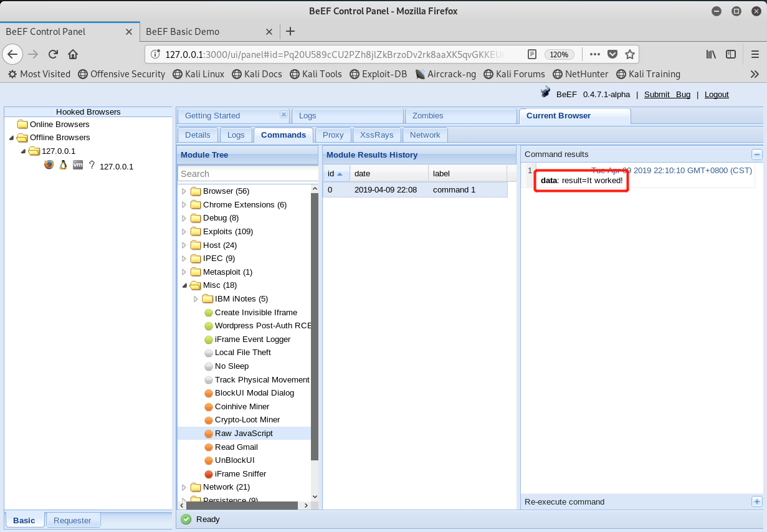767x532 pixels.
Task: Open the Aircrack-ng bookmark
Action: [445, 74]
